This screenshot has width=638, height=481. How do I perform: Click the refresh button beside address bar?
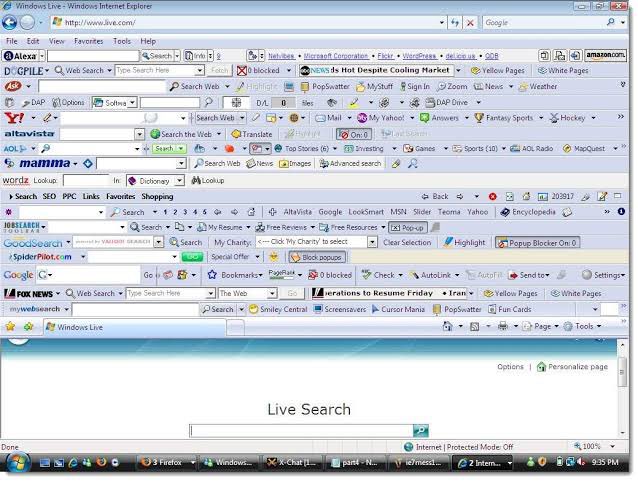pos(454,23)
